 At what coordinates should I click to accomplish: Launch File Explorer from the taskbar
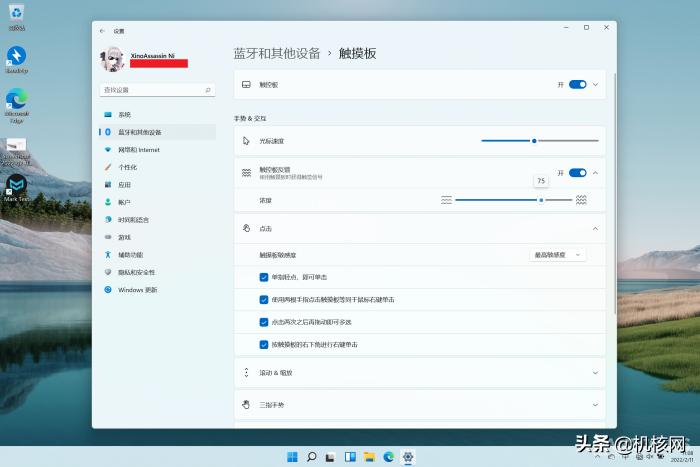(369, 457)
